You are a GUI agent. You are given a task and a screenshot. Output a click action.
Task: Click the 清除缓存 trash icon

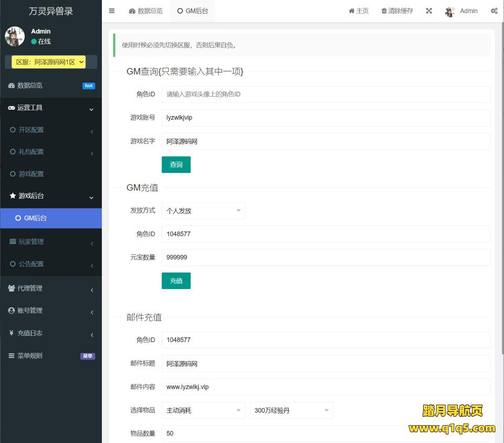click(384, 11)
